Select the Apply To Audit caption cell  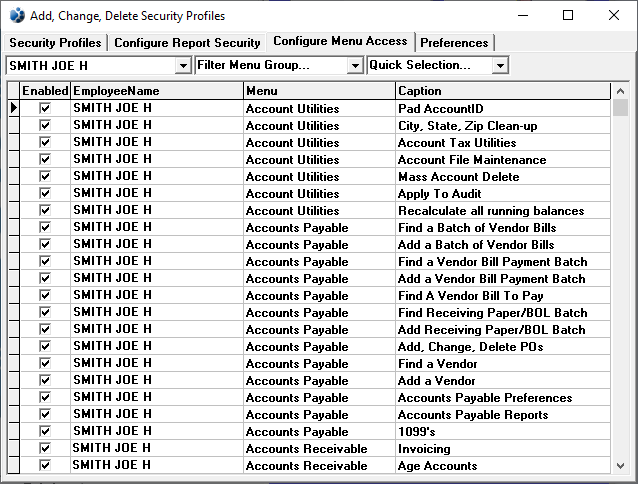pos(502,194)
